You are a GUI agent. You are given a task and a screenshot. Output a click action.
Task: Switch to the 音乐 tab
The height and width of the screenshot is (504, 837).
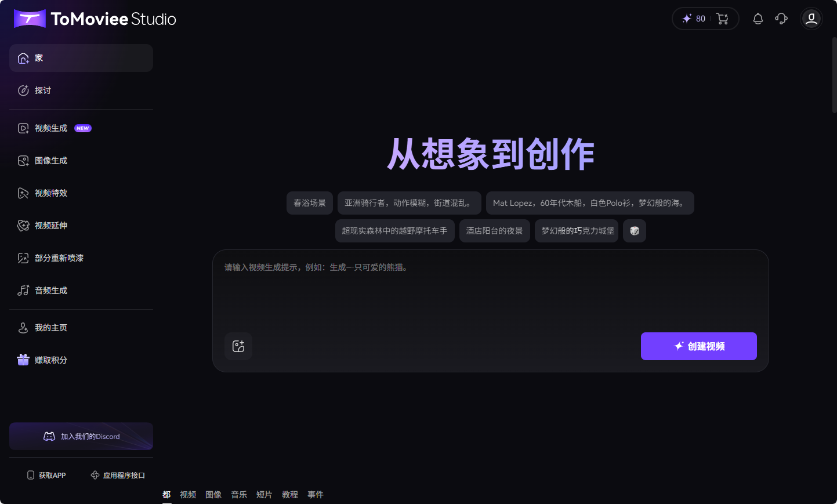coord(238,494)
